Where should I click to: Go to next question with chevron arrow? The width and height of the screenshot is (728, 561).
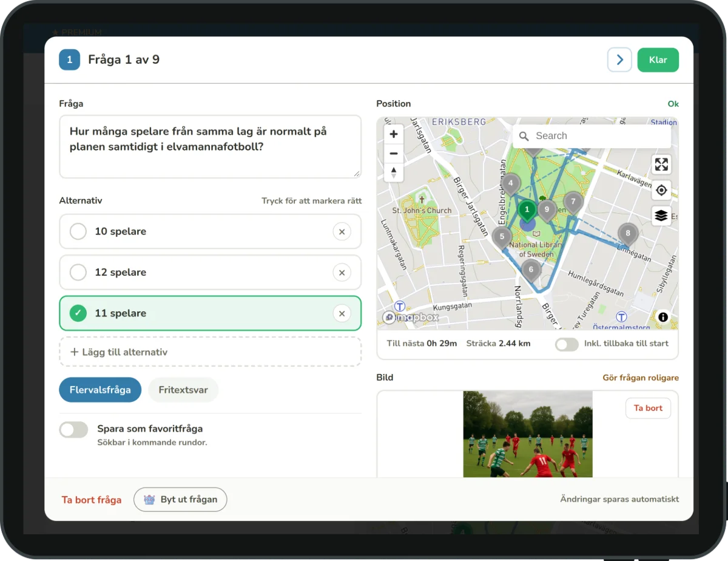619,60
